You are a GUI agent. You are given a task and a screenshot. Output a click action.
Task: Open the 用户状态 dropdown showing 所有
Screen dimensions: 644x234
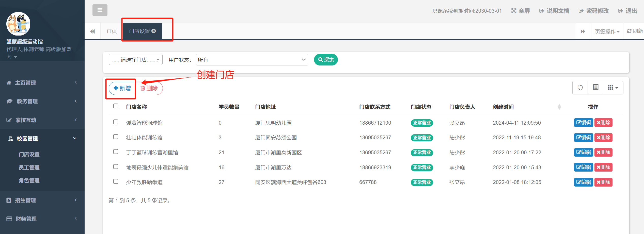(252, 60)
